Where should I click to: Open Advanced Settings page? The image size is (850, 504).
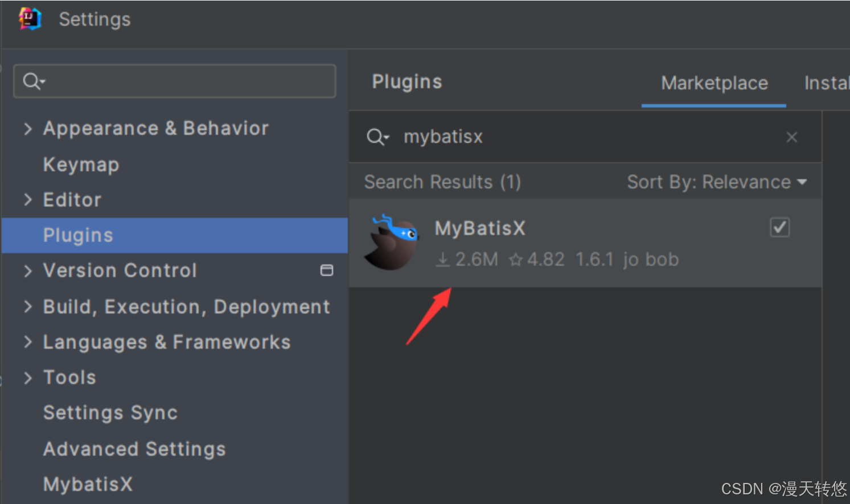coord(134,449)
